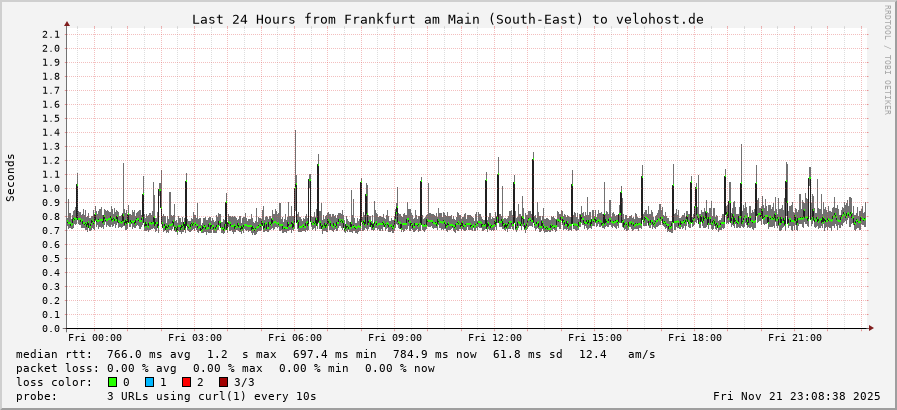The image size is (897, 410).
Task: Click the blue loss color swatch for 1
Action: click(149, 382)
